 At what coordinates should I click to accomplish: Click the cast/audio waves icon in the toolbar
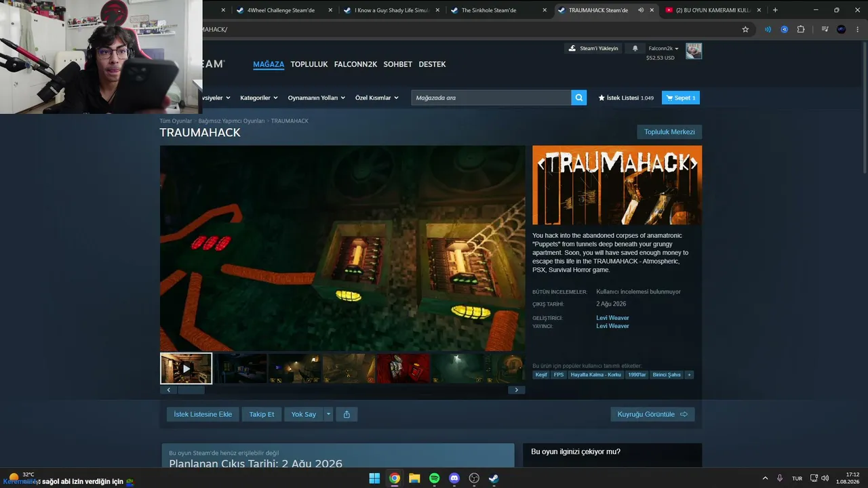point(768,29)
